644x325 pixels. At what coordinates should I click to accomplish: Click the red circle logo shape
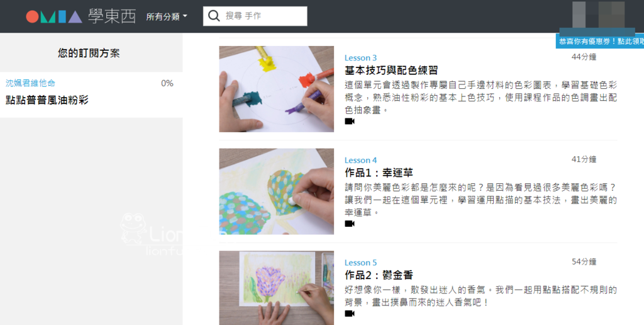point(32,16)
